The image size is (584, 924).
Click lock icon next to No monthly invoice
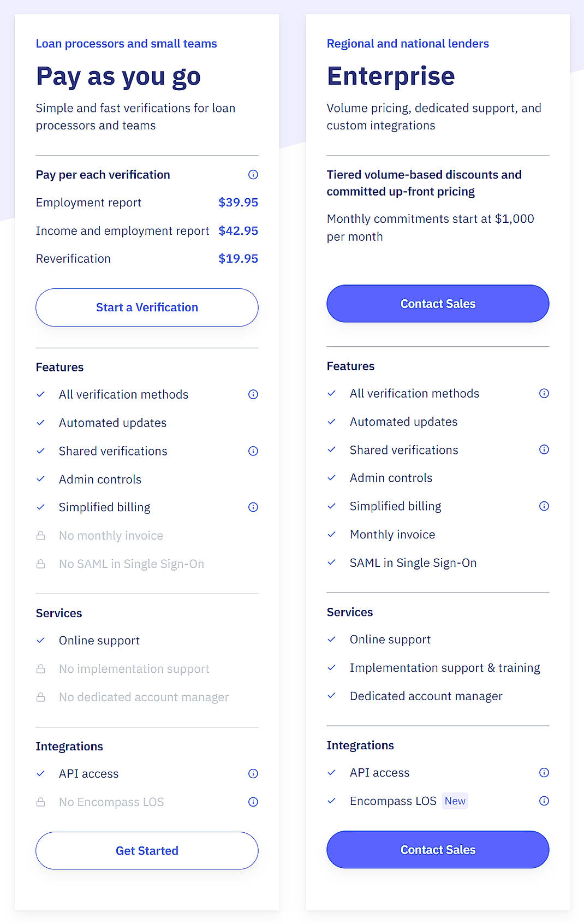[x=41, y=536]
